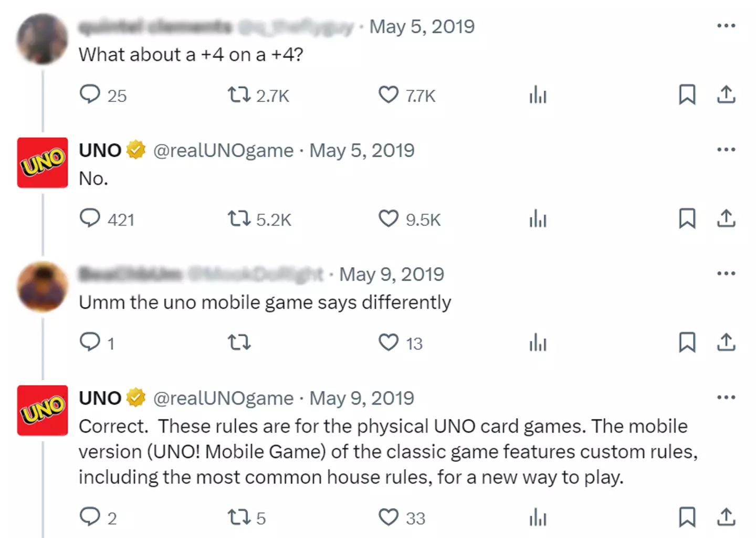Image resolution: width=756 pixels, height=538 pixels.
Task: Click UNO avatar beside "Correct. These rules" tweet
Action: coord(43,410)
